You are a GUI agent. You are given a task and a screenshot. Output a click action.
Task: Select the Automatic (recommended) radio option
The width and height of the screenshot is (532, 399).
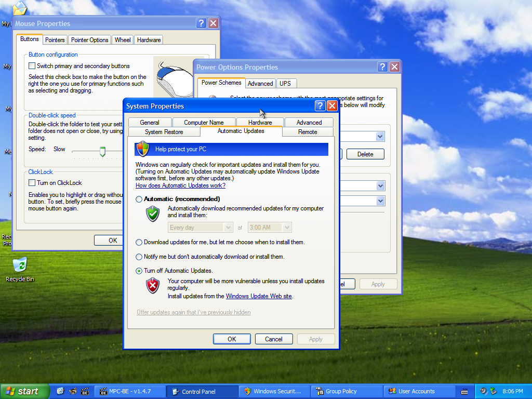(x=139, y=199)
